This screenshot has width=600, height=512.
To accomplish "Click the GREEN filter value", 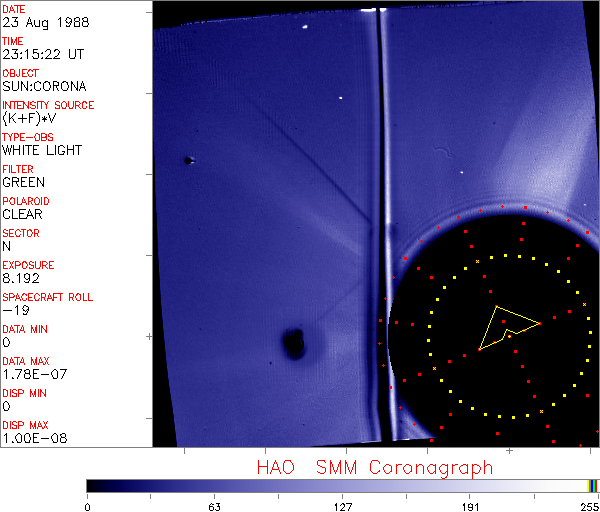I will [x=23, y=182].
